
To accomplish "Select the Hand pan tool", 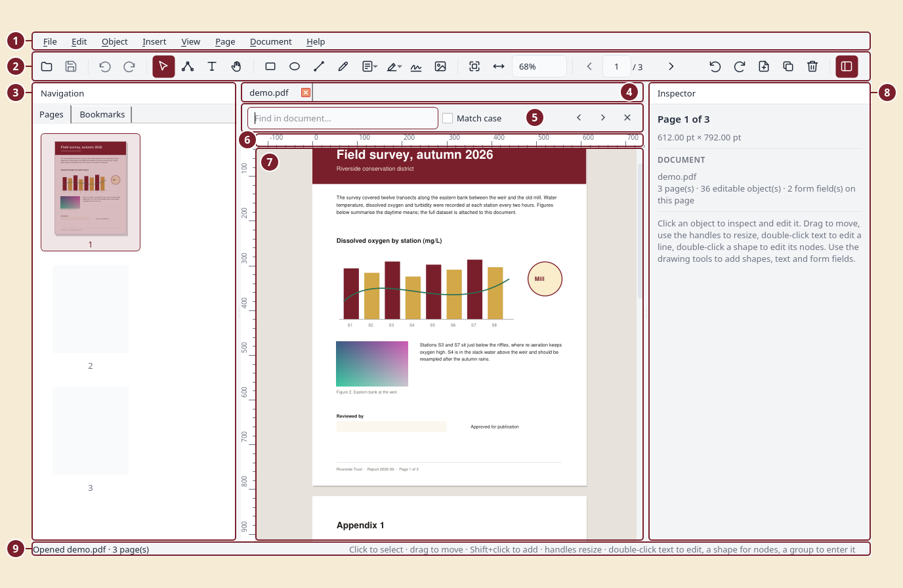I will tap(236, 66).
